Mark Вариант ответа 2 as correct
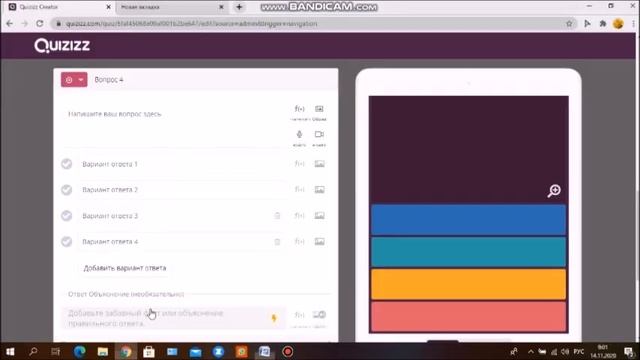 (x=67, y=190)
